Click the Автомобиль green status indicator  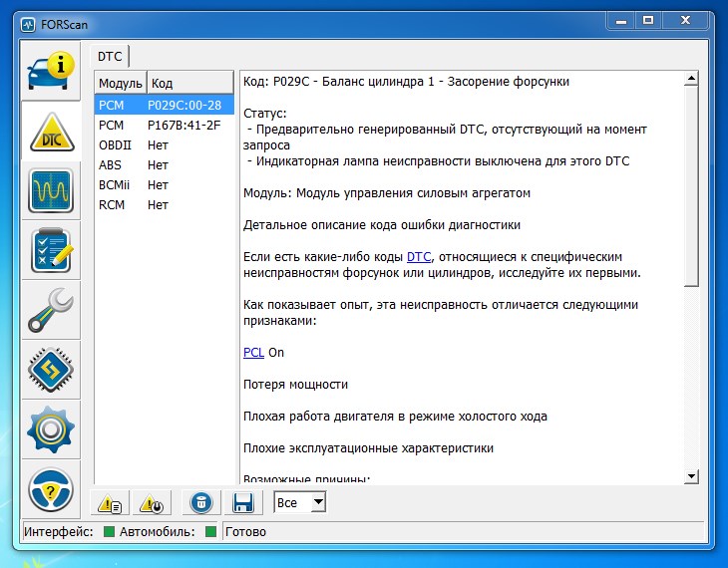coord(210,531)
